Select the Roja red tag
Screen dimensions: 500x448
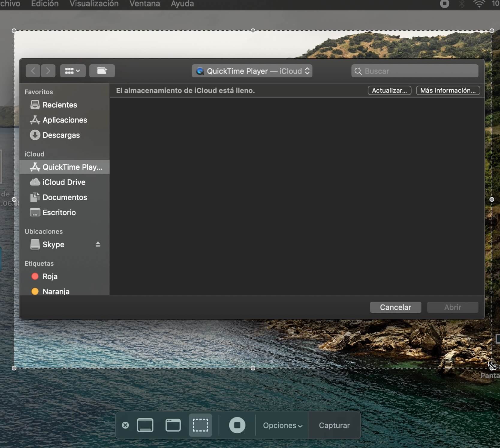[x=65, y=276]
